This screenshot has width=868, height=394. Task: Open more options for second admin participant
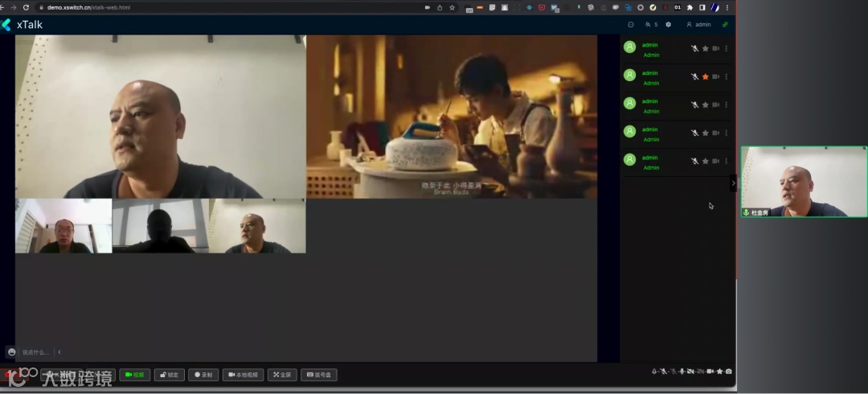pos(727,76)
